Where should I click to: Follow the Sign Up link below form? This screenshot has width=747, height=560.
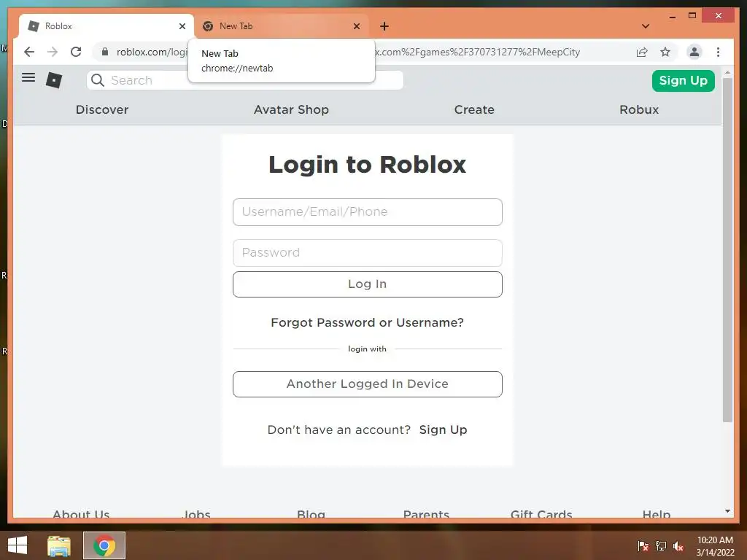point(443,429)
